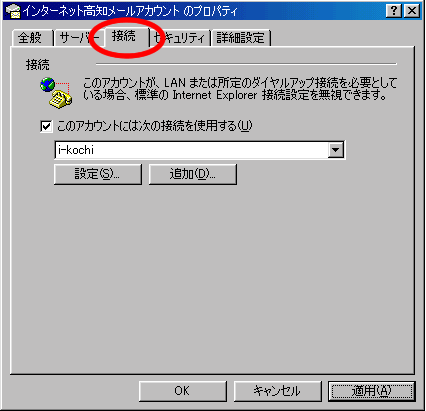Click the LAN or dial-up description text

[x=239, y=89]
